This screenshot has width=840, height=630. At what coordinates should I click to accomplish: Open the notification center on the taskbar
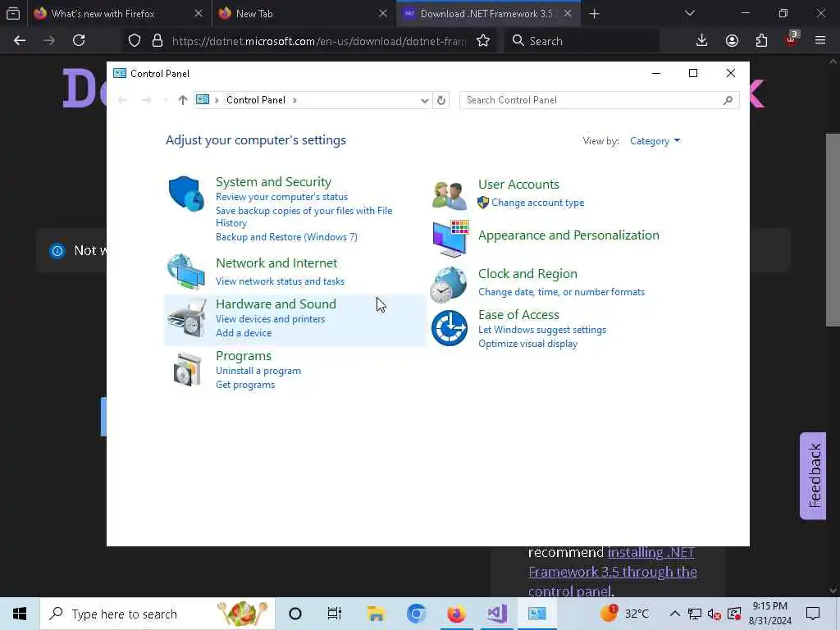(813, 614)
